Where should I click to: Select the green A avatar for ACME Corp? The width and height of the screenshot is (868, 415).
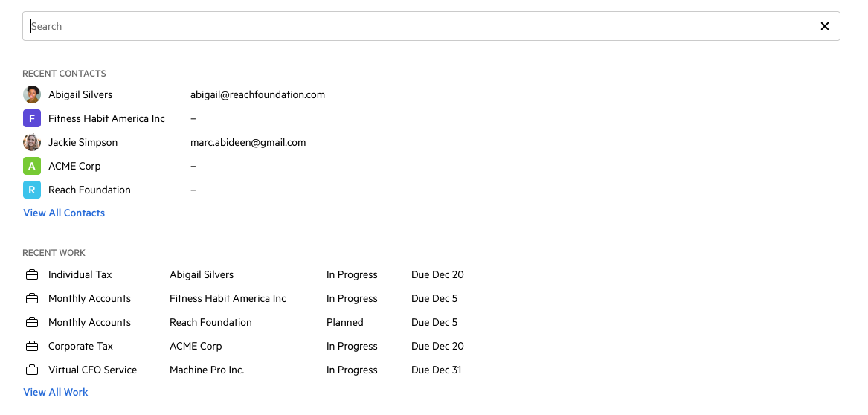[x=32, y=166]
